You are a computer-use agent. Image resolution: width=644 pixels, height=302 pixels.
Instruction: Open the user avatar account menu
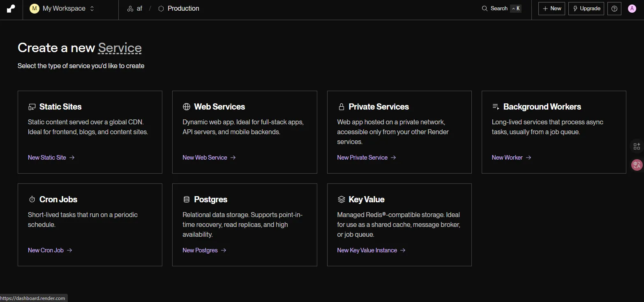click(x=632, y=9)
